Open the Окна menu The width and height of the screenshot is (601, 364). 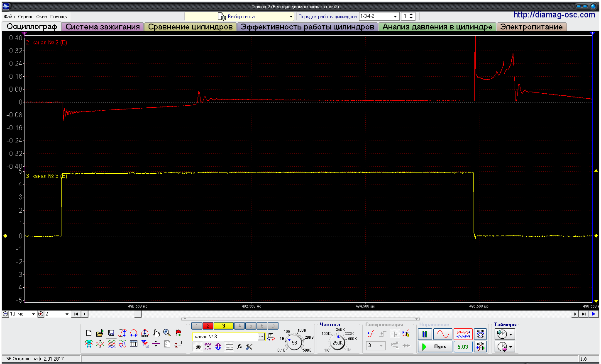click(x=42, y=17)
